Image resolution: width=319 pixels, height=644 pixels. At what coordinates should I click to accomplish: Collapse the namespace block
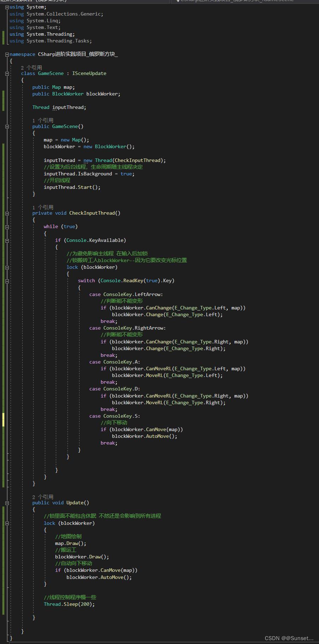(7, 54)
